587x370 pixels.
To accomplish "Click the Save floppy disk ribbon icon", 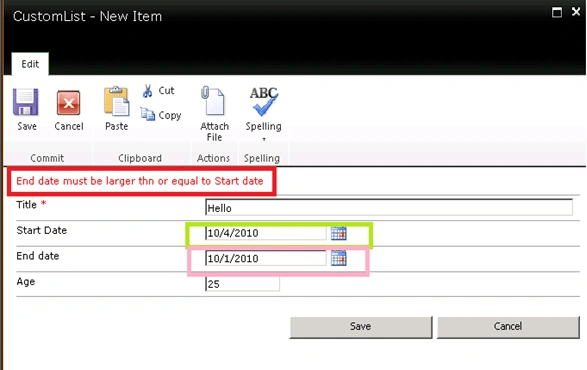I will click(26, 102).
